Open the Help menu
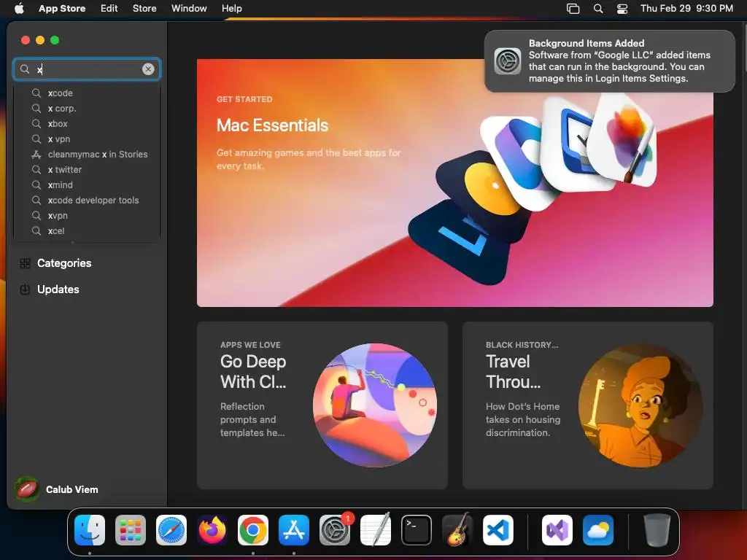This screenshot has height=560, width=747. click(231, 9)
